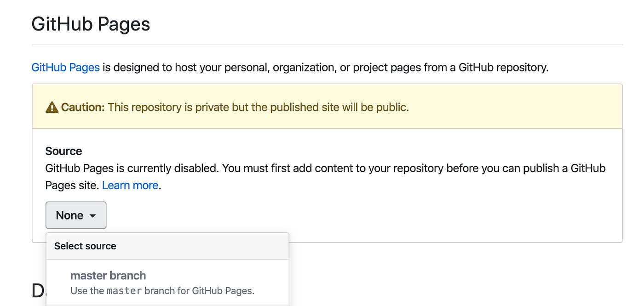Click inside the yellow caution banner
The width and height of the screenshot is (644, 306).
[x=322, y=106]
